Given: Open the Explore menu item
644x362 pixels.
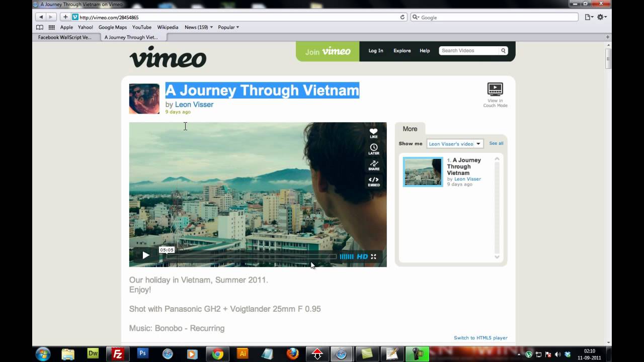Looking at the screenshot, I should pyautogui.click(x=402, y=51).
